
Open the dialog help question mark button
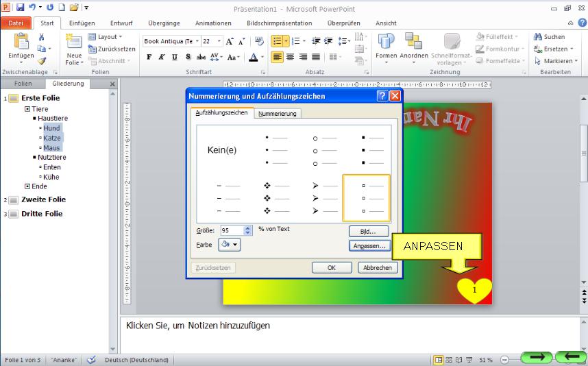(382, 96)
